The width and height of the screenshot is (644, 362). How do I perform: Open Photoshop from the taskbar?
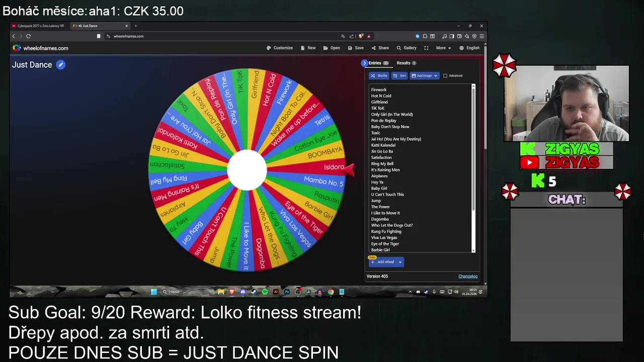coord(287,292)
